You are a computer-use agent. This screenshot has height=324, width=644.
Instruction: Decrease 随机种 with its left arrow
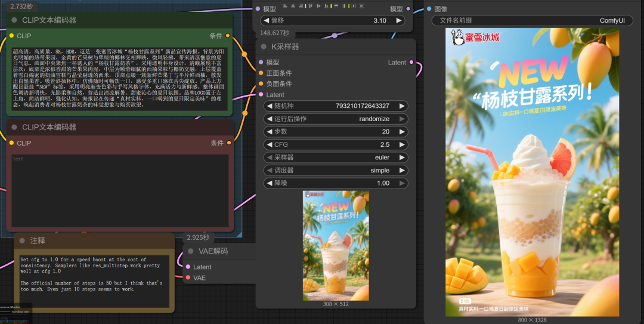[x=270, y=106]
